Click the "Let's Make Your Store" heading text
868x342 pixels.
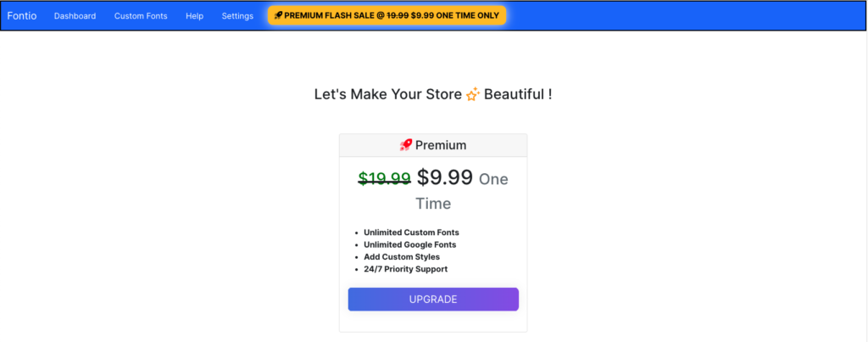[388, 94]
